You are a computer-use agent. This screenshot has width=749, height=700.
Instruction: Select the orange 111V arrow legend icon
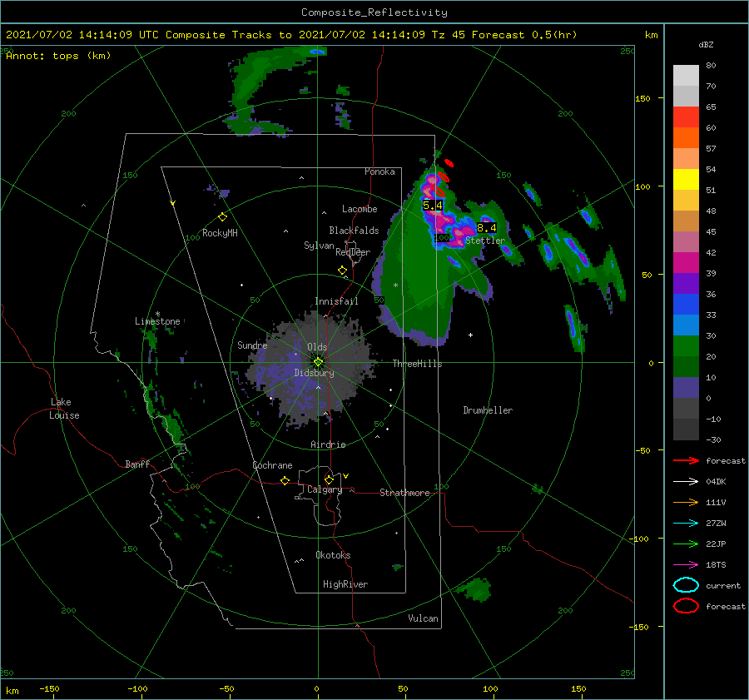point(686,502)
